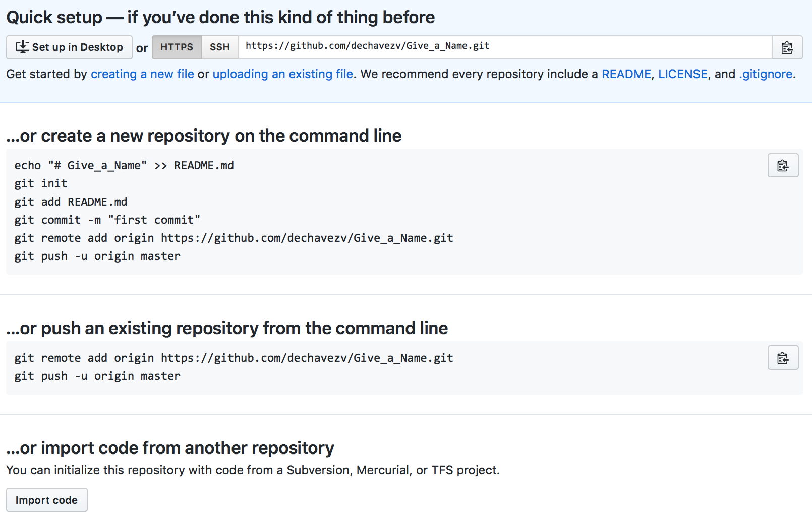Viewport: 812px width, 519px height.
Task: Click the git add README.md line
Action: [71, 202]
